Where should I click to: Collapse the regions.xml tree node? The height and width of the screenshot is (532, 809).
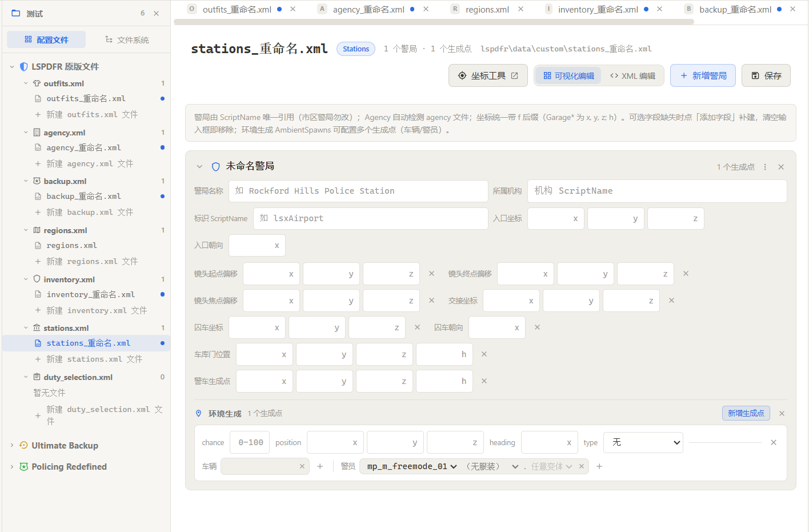click(x=26, y=230)
